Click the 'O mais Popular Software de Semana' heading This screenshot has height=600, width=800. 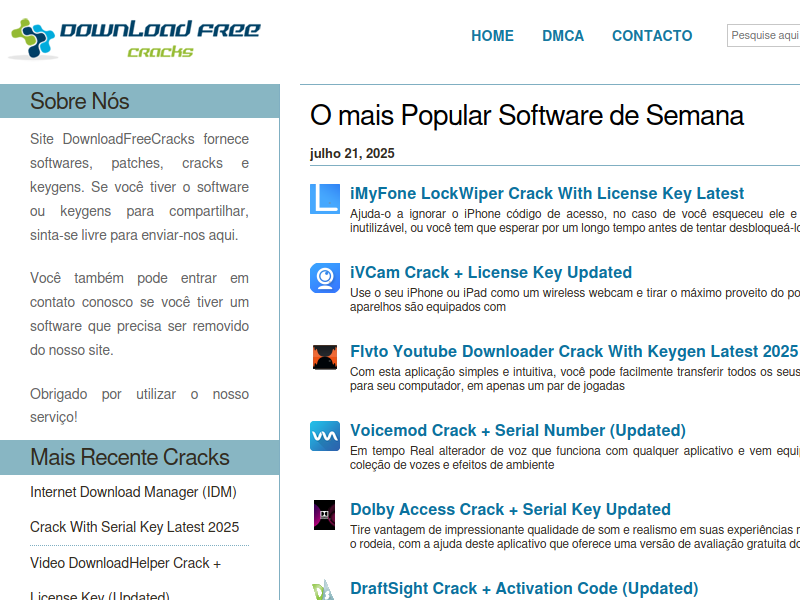pyautogui.click(x=527, y=115)
